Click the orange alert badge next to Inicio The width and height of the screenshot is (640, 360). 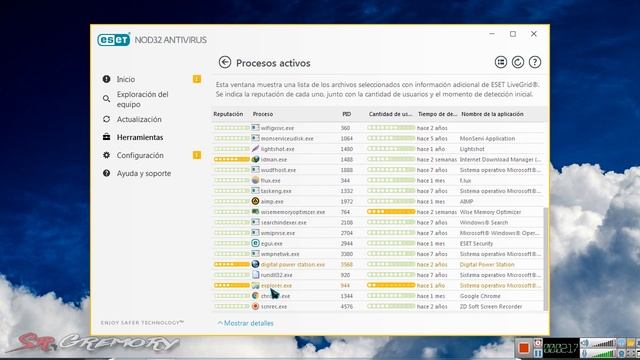[197, 79]
